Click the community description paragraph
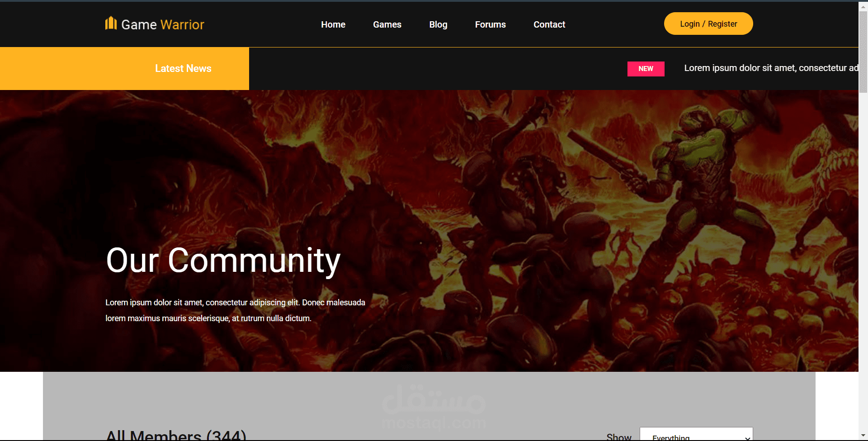Screen dimensions: 868x441 tap(235, 310)
